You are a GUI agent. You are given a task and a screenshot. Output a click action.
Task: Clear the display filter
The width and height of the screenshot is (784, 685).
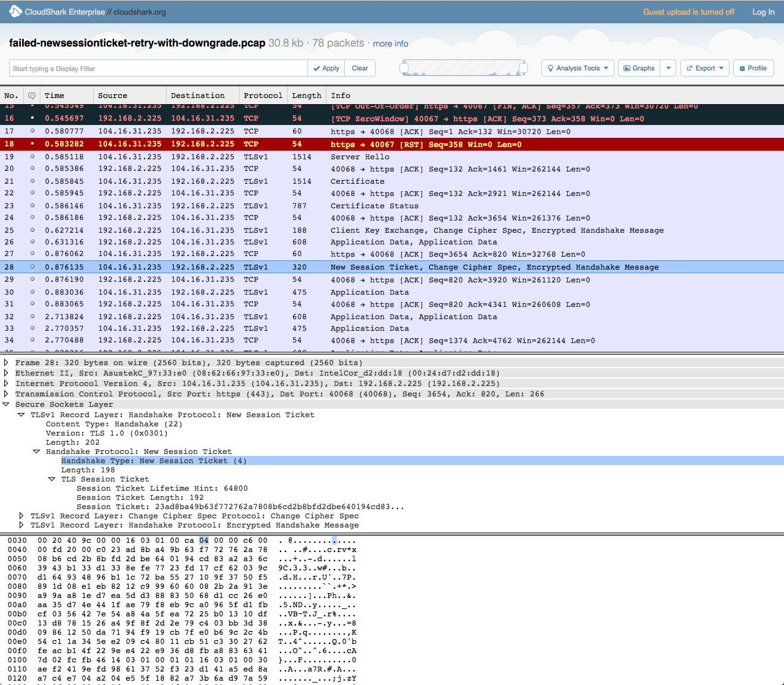360,68
